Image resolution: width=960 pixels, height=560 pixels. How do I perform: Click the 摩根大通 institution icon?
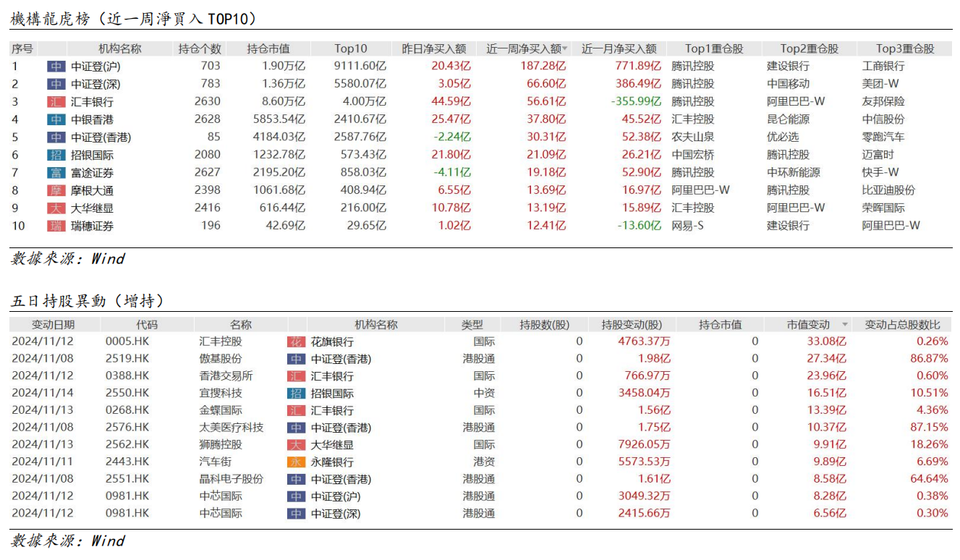56,190
